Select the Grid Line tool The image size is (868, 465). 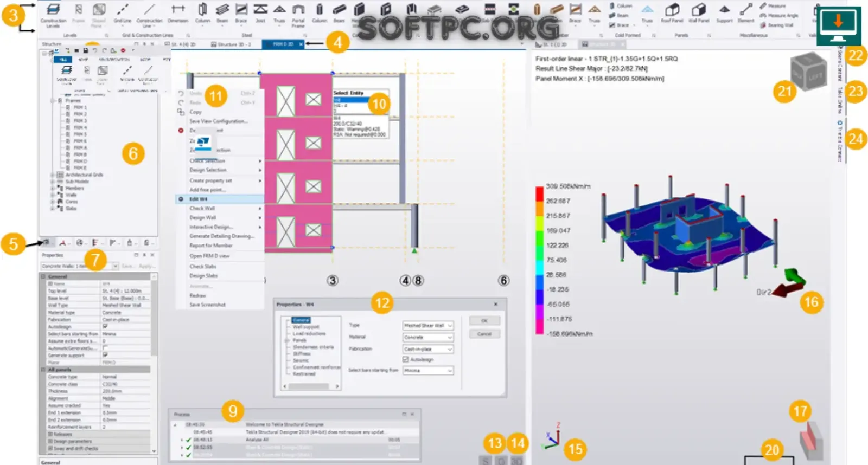click(x=122, y=14)
